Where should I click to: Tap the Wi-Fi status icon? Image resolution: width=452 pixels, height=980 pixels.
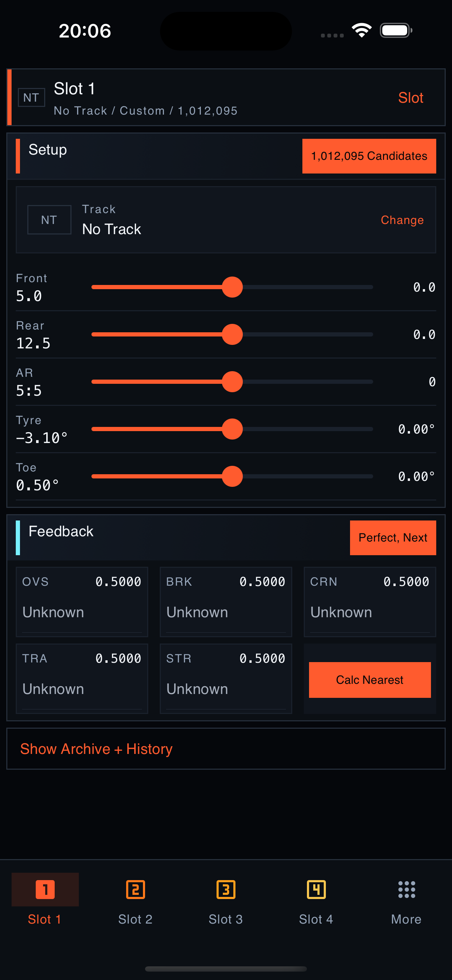pos(362,30)
